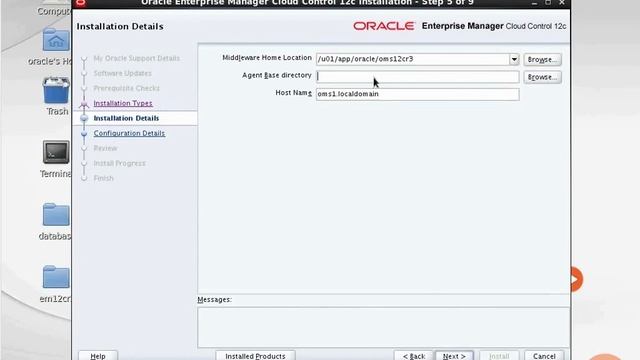Launch the Terminal desktop icon
640x360 pixels.
click(x=56, y=152)
